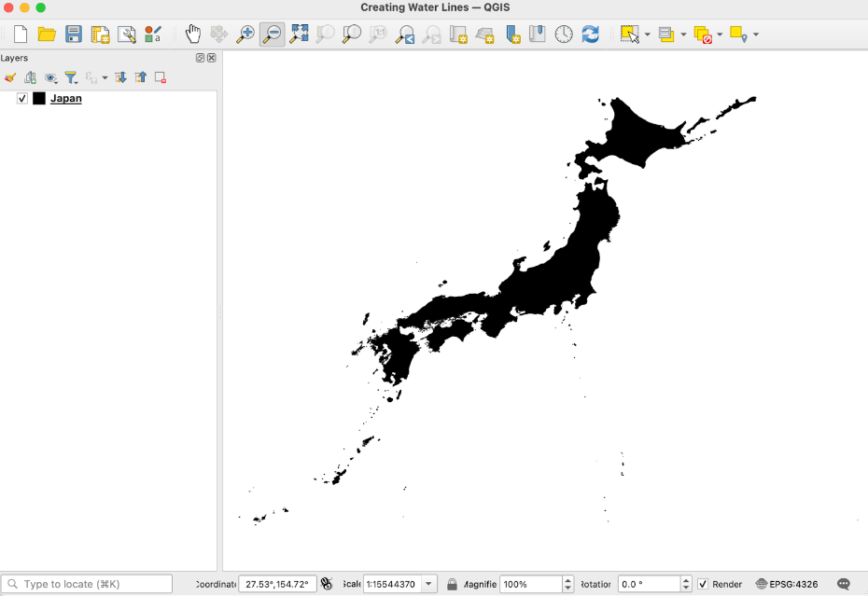The image size is (868, 596).
Task: Expand the Deselect Features dropdown arrow
Action: point(720,35)
